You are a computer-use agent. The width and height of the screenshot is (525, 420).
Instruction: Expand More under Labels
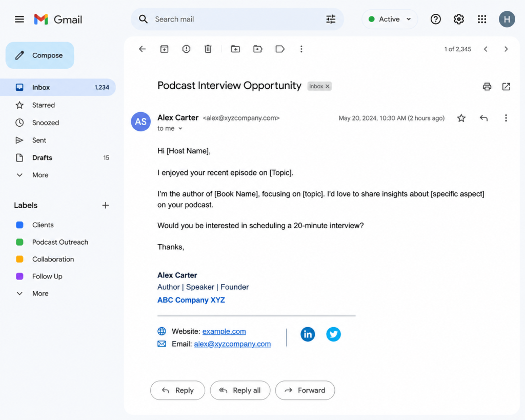40,293
